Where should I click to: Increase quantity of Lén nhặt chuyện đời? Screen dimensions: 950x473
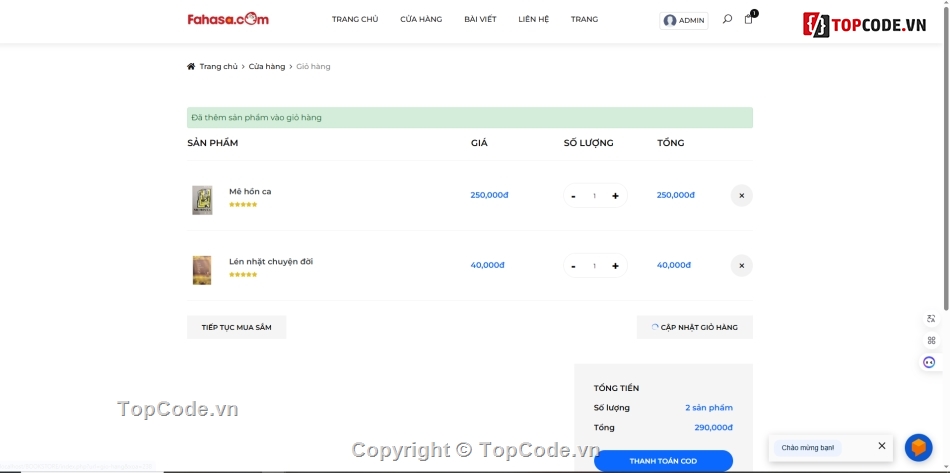point(615,266)
